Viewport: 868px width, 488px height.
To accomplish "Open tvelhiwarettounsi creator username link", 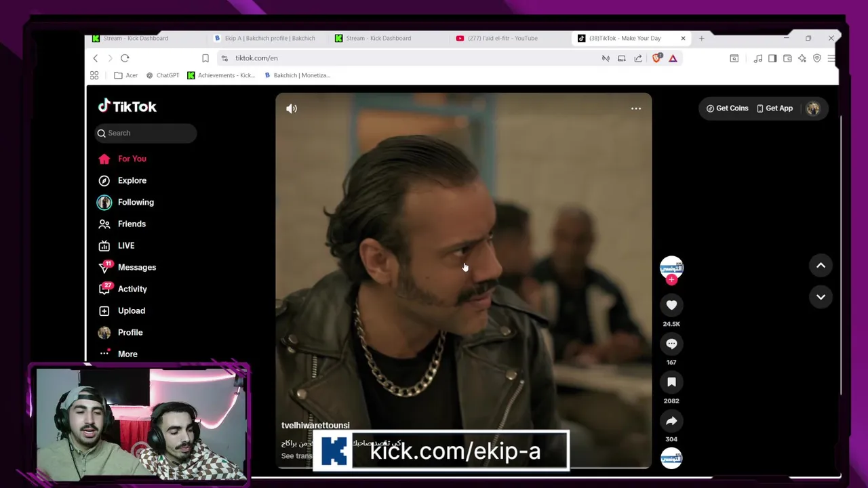I will (315, 426).
